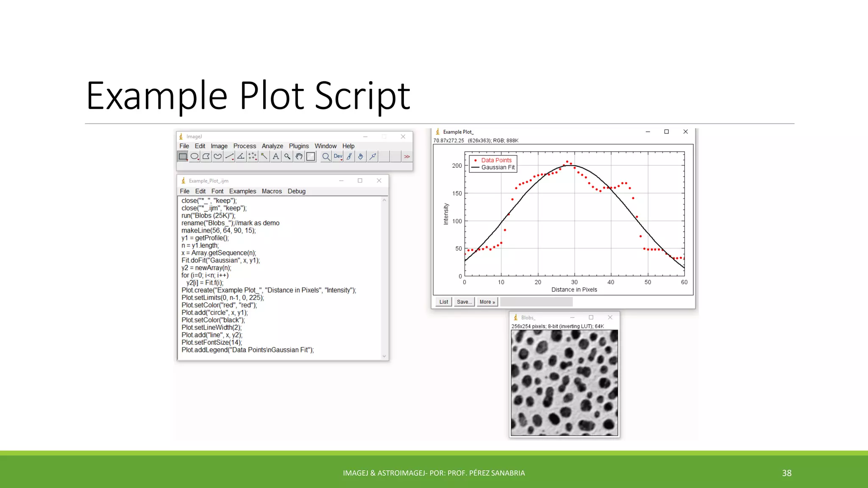Select the Freehand selection tool
The width and height of the screenshot is (868, 488).
(218, 157)
